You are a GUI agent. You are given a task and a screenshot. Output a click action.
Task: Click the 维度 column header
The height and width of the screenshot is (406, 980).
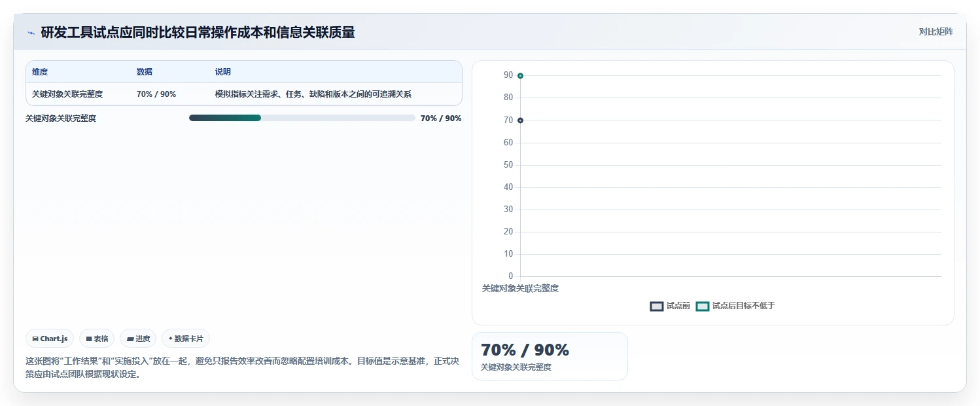pyautogui.click(x=40, y=72)
